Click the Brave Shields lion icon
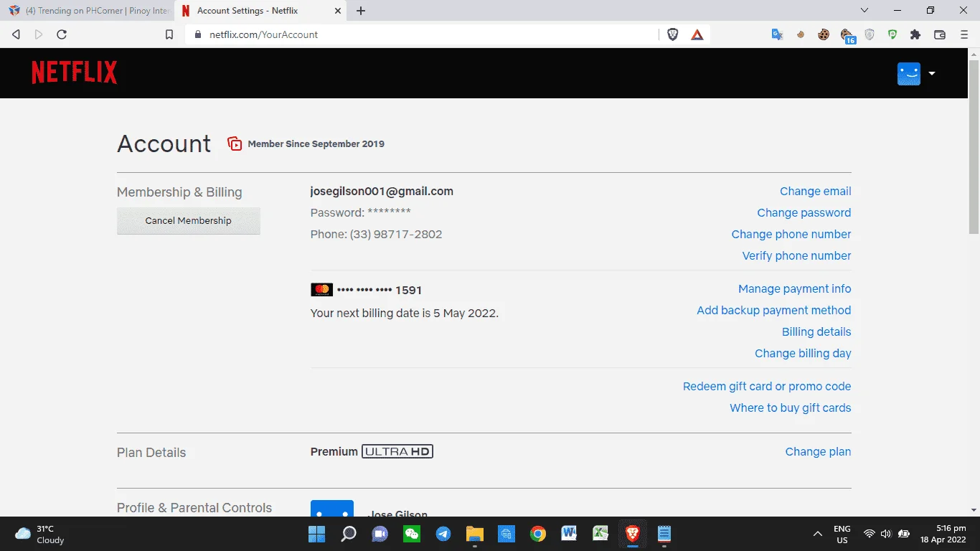 click(x=673, y=34)
